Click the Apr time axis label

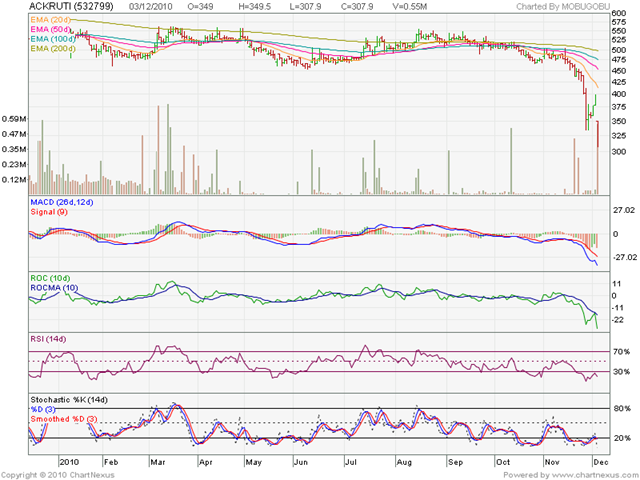tap(205, 462)
